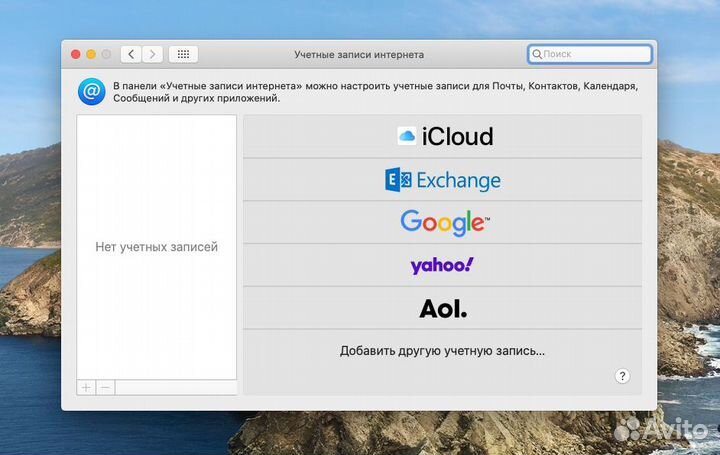Screen dimensions: 720x455
Task: Show all preferences grid button
Action: (x=183, y=54)
